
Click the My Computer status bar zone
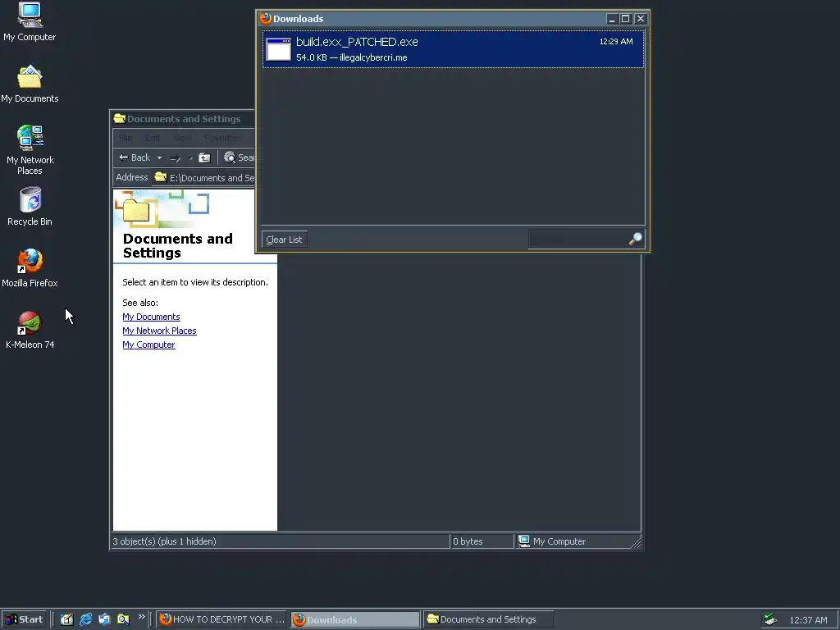(x=573, y=541)
